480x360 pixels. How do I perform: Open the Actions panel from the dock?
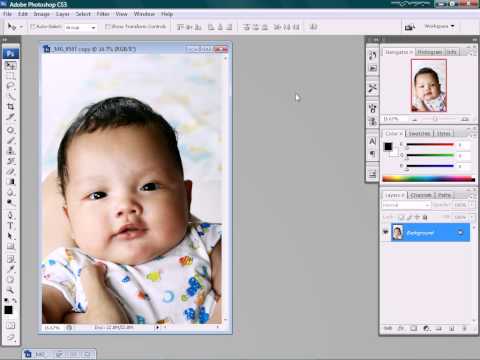[372, 68]
